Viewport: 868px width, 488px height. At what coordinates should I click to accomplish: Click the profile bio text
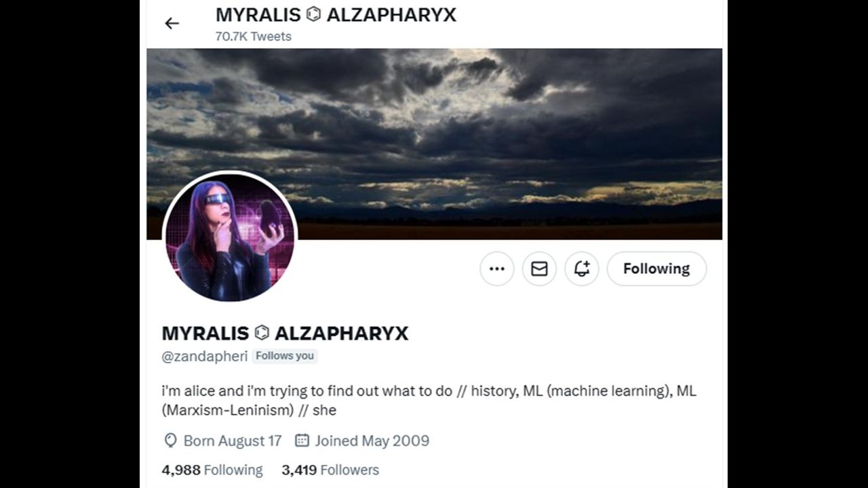(x=429, y=401)
